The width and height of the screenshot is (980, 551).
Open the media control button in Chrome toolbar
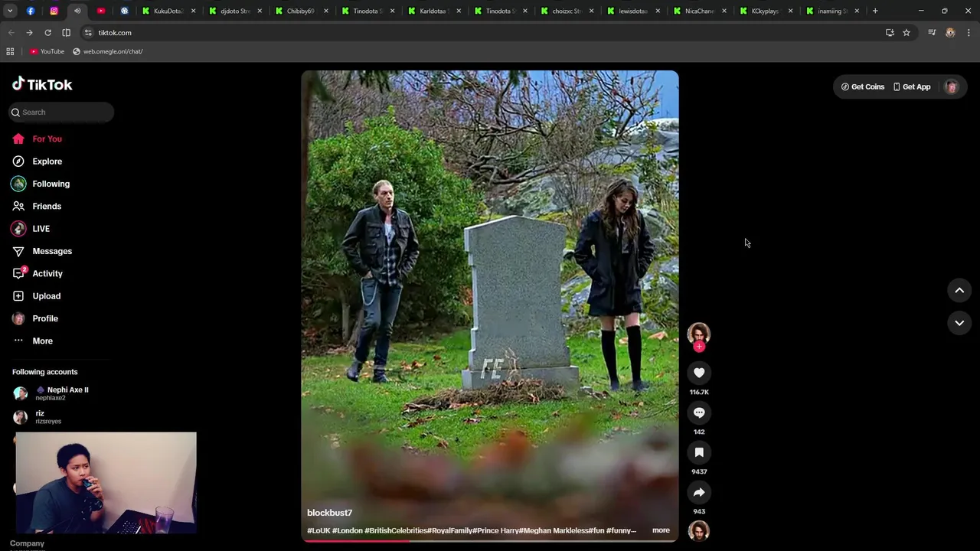pos(932,33)
